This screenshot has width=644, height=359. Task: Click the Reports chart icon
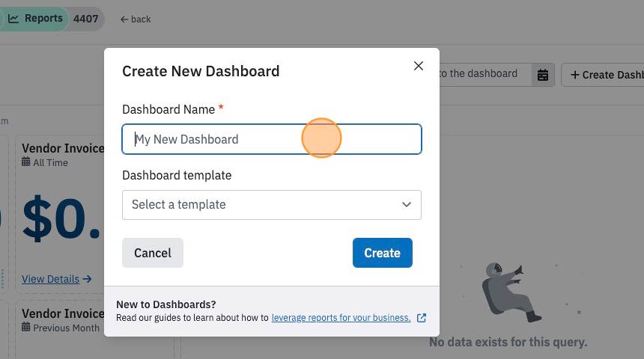pos(13,19)
